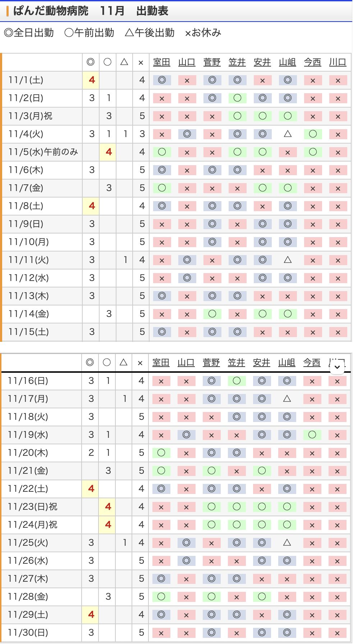353x644 pixels.
Task: Click 川口's x mark on 11/30(日)
Action: tap(337, 633)
